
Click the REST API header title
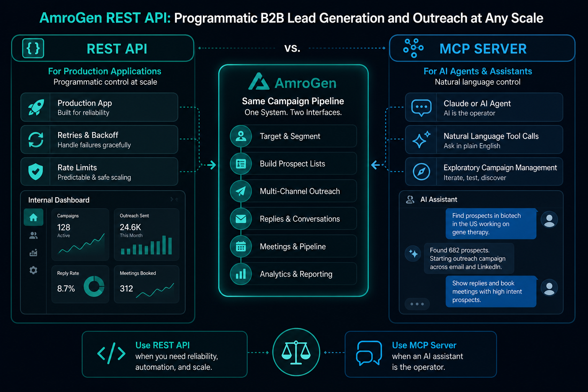pyautogui.click(x=117, y=49)
